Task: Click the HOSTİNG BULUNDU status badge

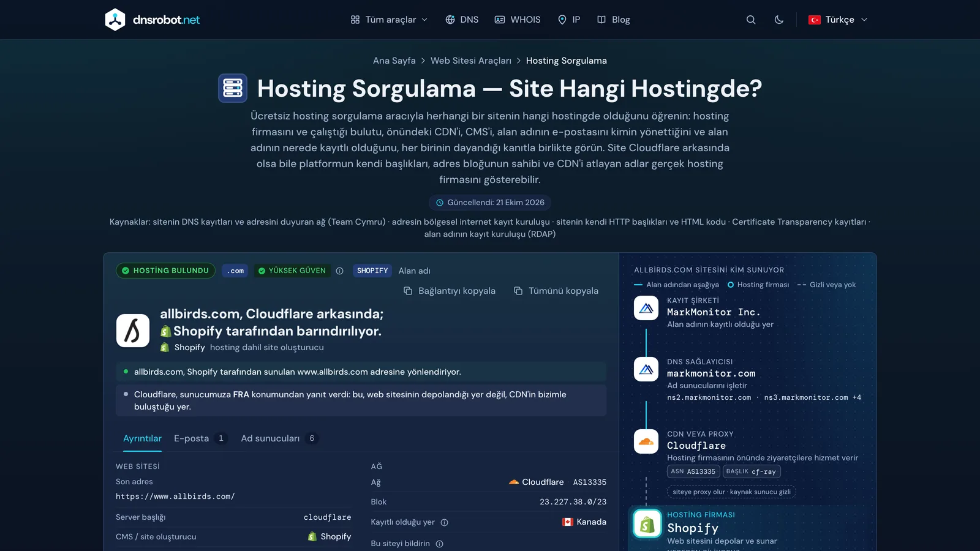Action: 165,271
